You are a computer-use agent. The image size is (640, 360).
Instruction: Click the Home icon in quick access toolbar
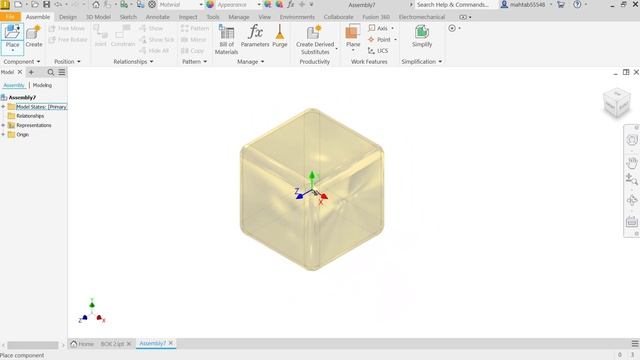click(x=96, y=4)
